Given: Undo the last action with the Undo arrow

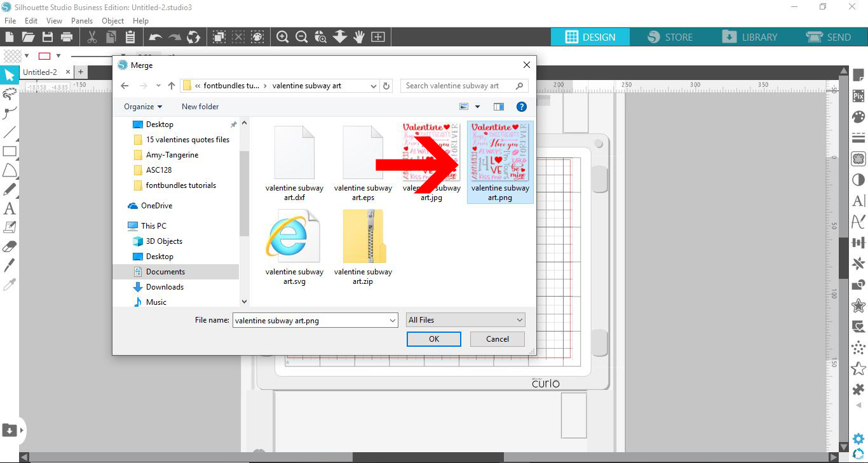Looking at the screenshot, I should coord(156,37).
